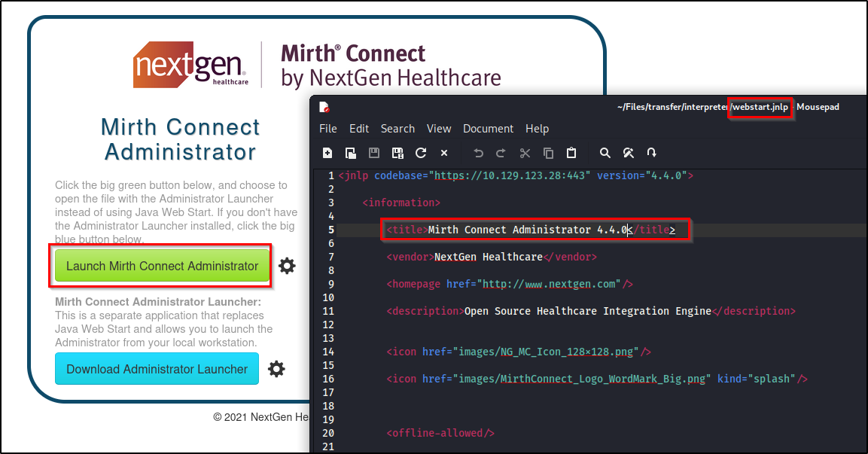
Task: Click <offline-allowed/> tag on line 20
Action: [440, 433]
